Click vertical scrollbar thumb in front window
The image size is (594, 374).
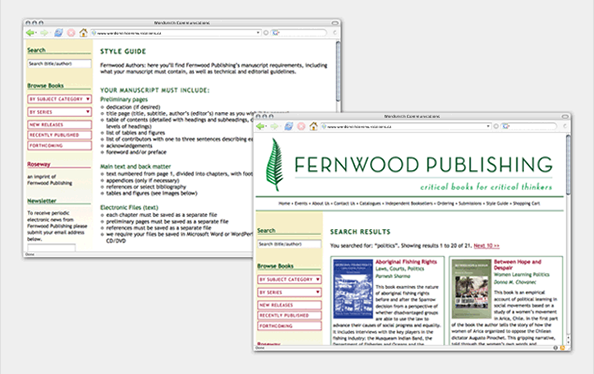[568, 165]
